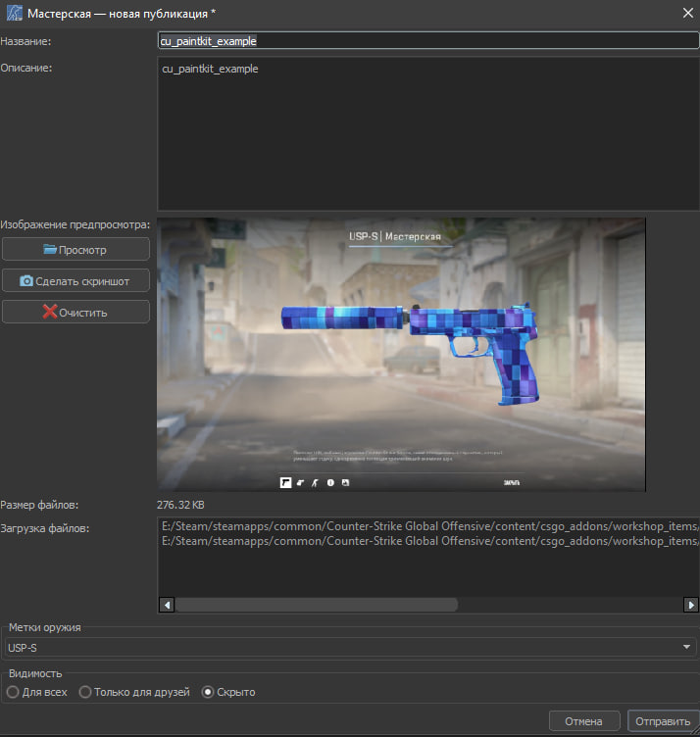Click the Workshop app icon in title bar
The width and height of the screenshot is (700, 737).
14,13
